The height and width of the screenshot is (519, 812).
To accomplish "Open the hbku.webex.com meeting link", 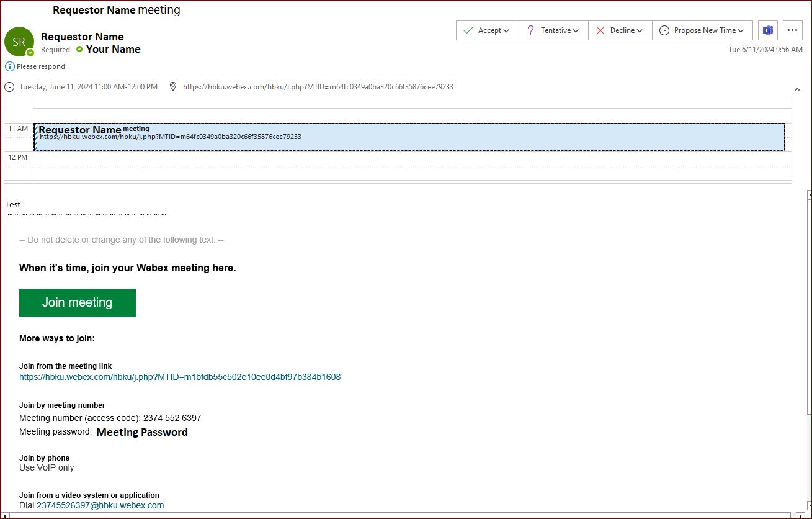I will [x=180, y=377].
